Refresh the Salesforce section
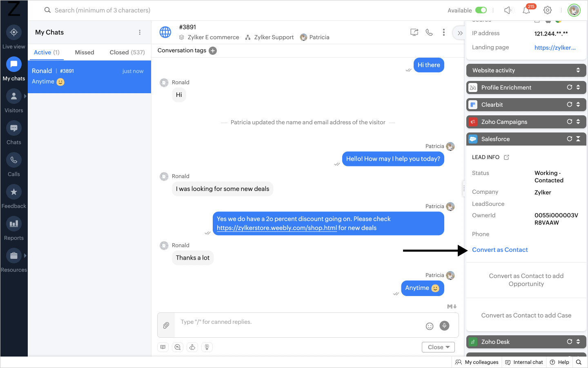 [569, 139]
